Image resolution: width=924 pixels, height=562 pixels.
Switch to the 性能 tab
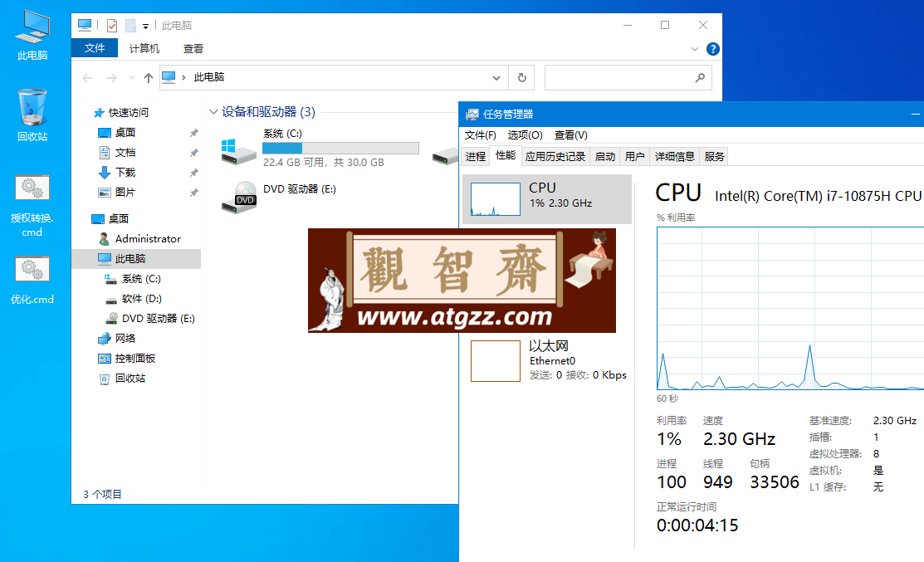[506, 155]
